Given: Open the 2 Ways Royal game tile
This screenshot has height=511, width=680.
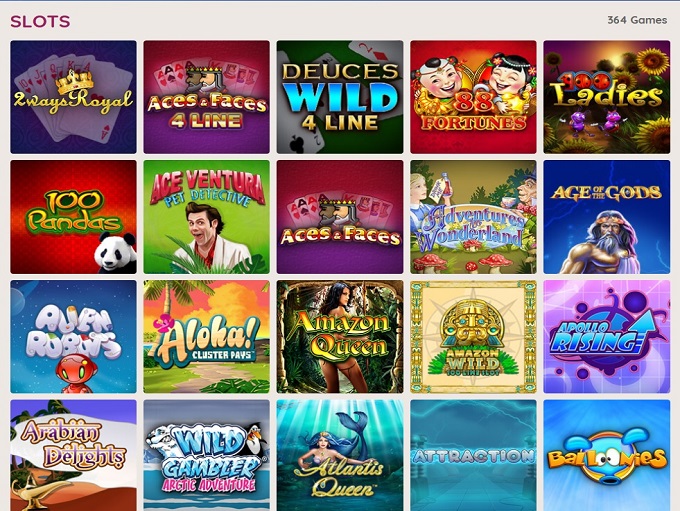Looking at the screenshot, I should [x=73, y=97].
